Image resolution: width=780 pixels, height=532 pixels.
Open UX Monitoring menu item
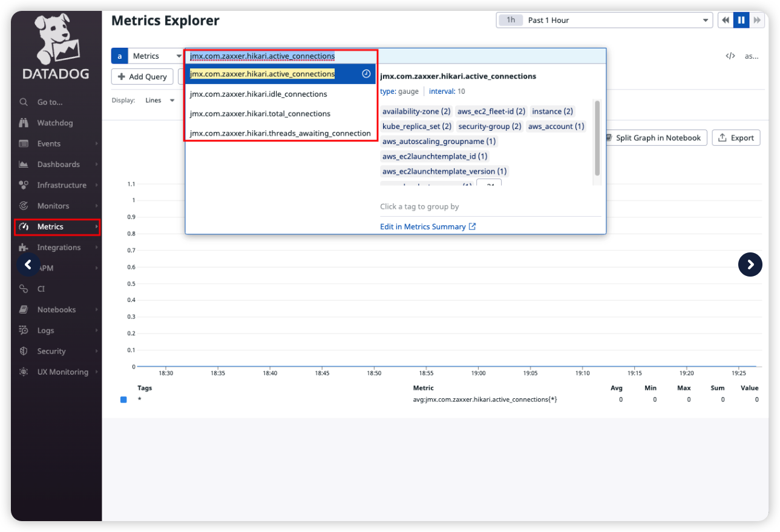pyautogui.click(x=63, y=372)
